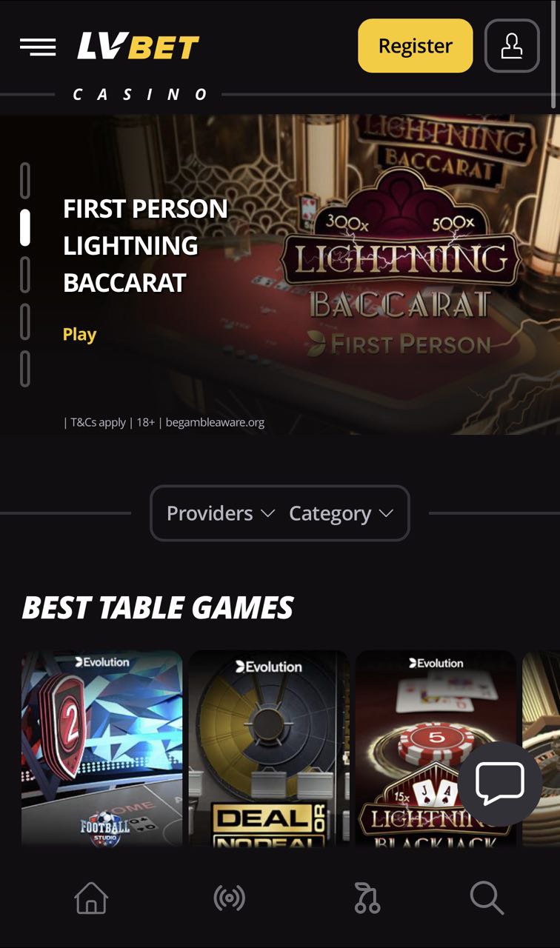Click the Play link on banner

click(x=79, y=334)
